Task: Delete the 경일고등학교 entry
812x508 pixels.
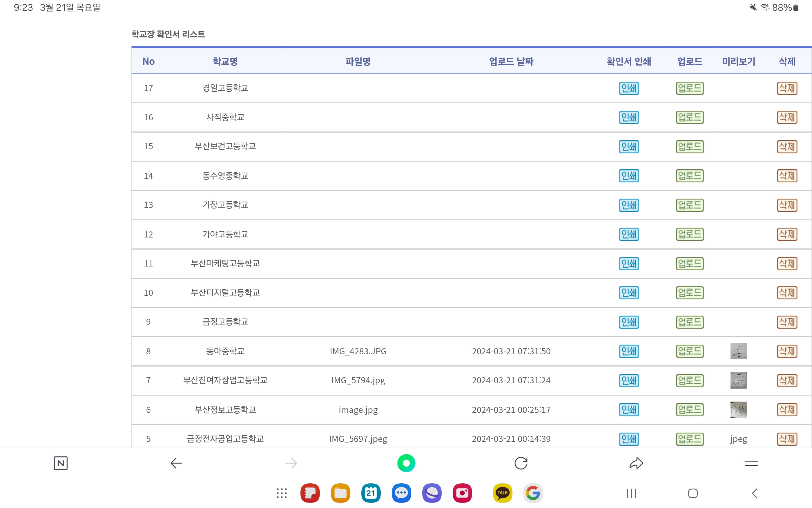Action: coord(787,88)
